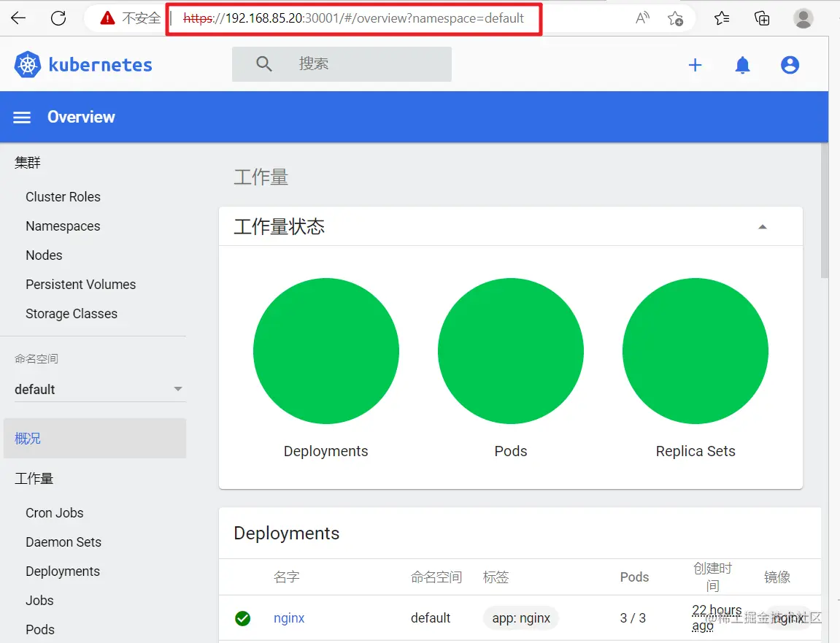Click the 22 hours ago timestamp
Viewport: 840px width, 643px height.
(716, 618)
